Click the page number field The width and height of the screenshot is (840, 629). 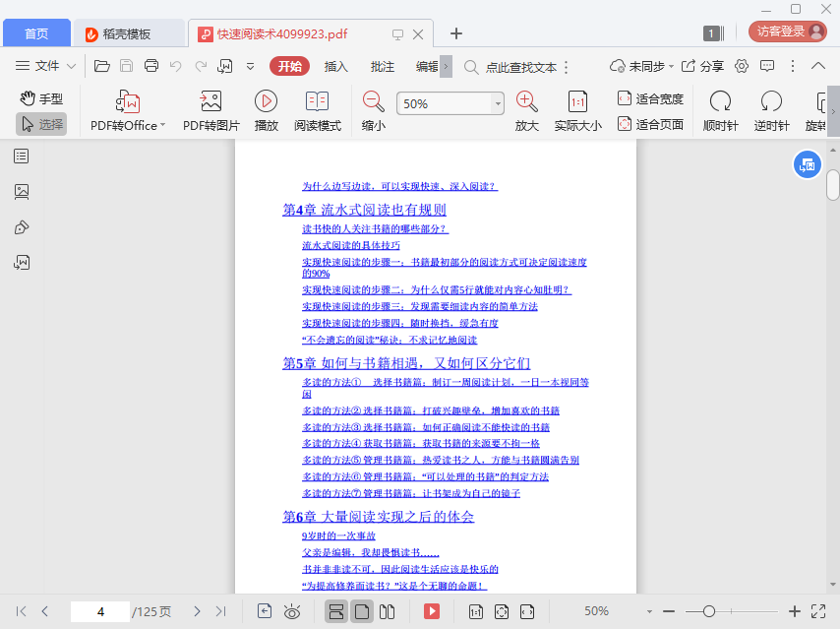pos(100,611)
